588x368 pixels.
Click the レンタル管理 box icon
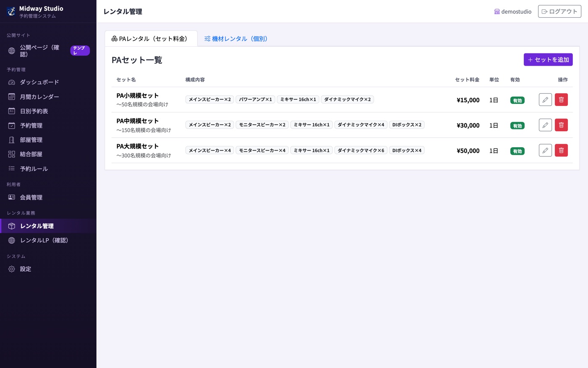pos(12,226)
